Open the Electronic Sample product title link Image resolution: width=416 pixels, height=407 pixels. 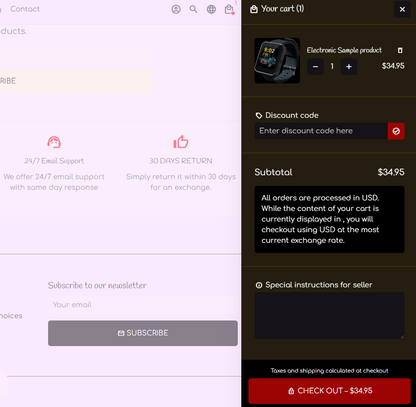point(344,50)
